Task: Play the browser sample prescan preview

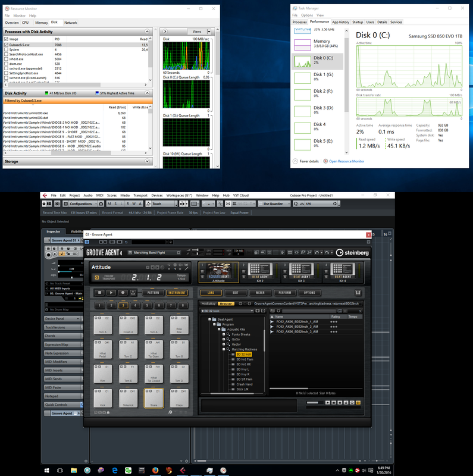Action: (328, 403)
